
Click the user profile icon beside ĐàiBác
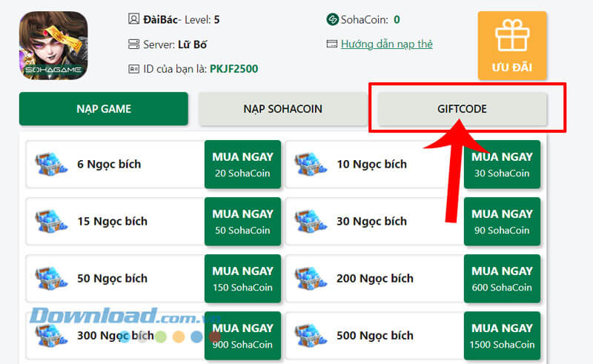(x=133, y=19)
